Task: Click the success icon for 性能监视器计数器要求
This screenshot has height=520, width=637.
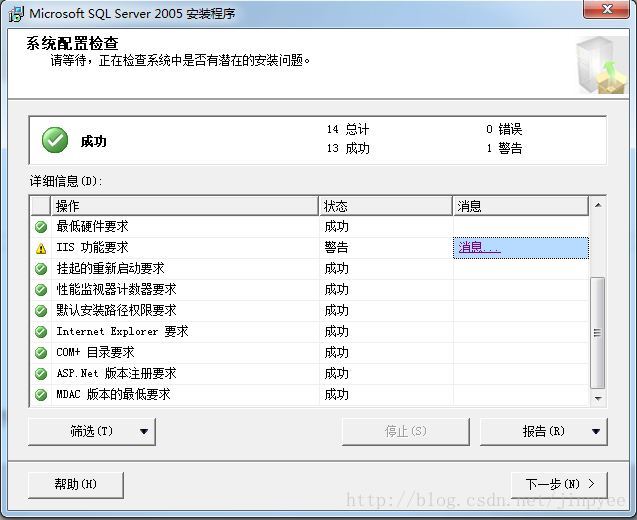Action: 41,290
